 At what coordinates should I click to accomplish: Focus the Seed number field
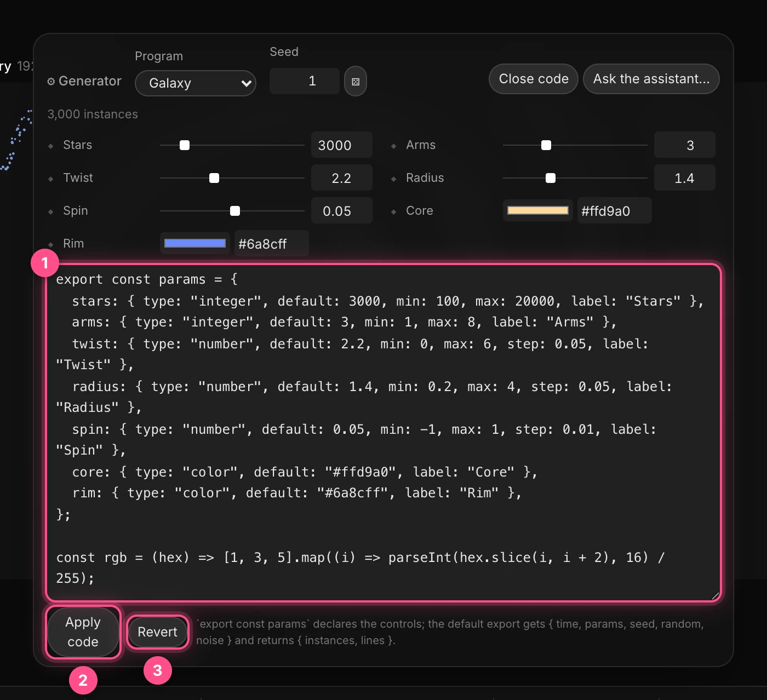click(305, 81)
